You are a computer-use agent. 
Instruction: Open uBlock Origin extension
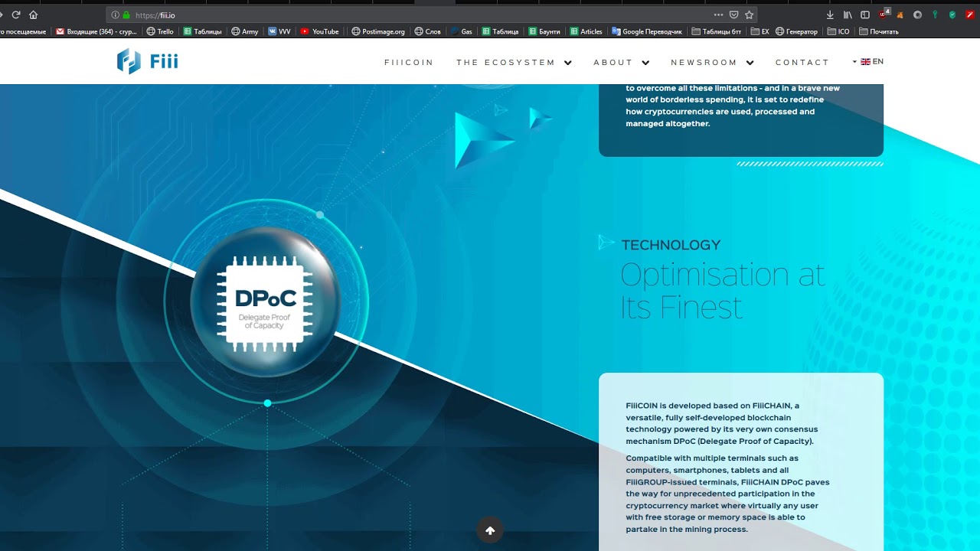tap(885, 14)
